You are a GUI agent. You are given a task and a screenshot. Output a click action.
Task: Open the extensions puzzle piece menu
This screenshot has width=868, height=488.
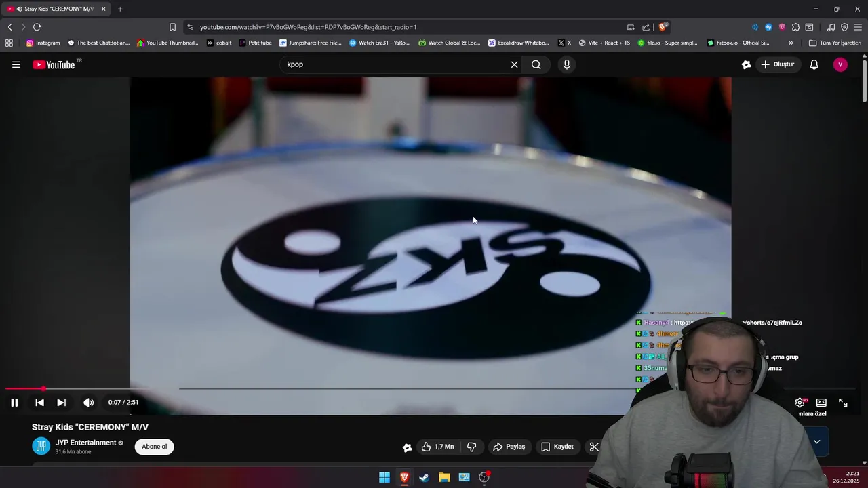click(795, 27)
